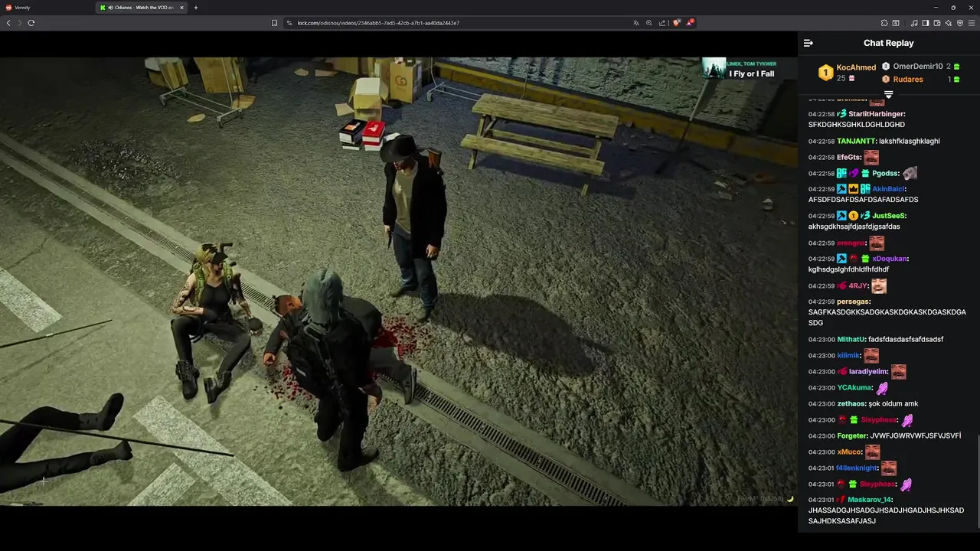The height and width of the screenshot is (551, 980).
Task: Click username xMuco in chat
Action: [849, 452]
